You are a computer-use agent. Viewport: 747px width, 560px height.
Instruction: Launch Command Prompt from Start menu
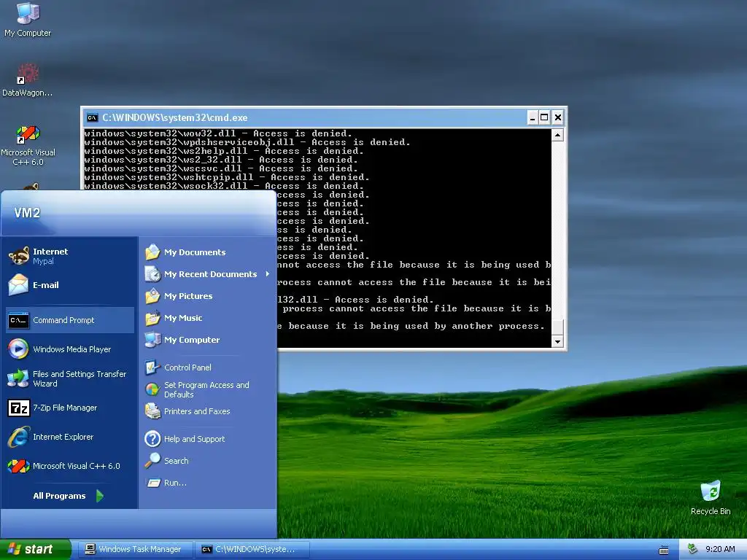point(69,320)
